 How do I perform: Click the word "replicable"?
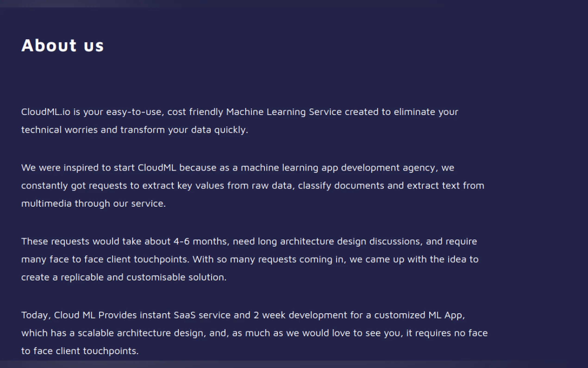tap(82, 277)
